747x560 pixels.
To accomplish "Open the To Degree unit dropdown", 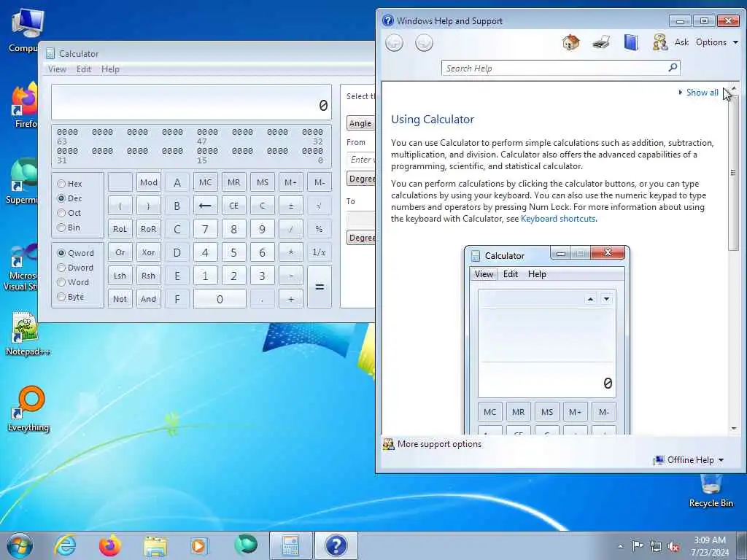I will (361, 237).
